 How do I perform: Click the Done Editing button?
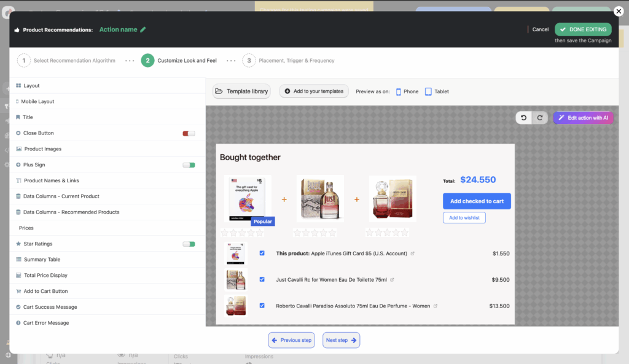tap(583, 29)
